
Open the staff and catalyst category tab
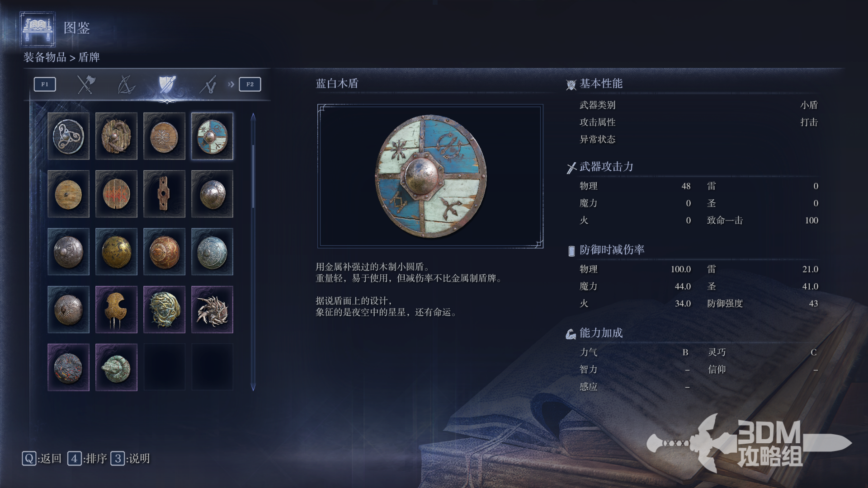pyautogui.click(x=208, y=84)
